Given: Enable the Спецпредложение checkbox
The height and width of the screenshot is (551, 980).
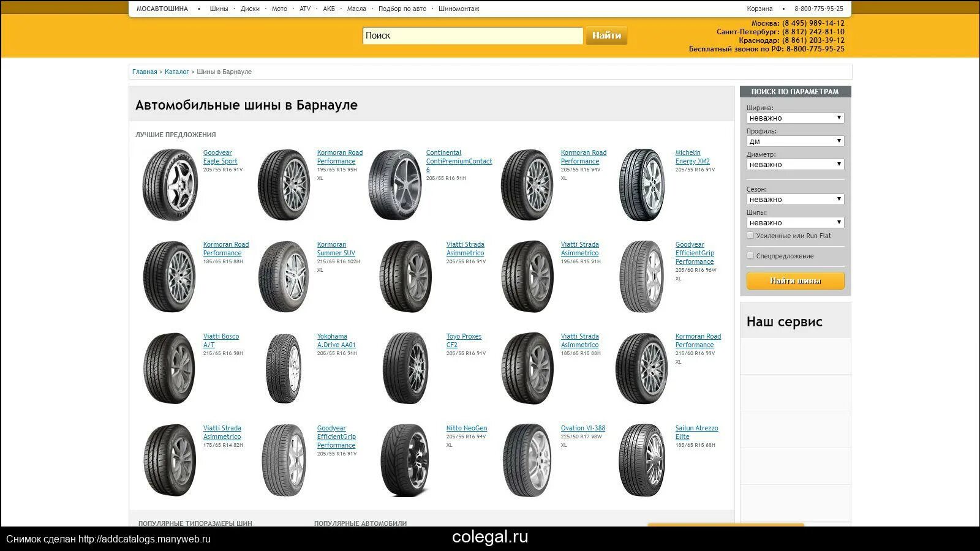Looking at the screenshot, I should [x=750, y=255].
